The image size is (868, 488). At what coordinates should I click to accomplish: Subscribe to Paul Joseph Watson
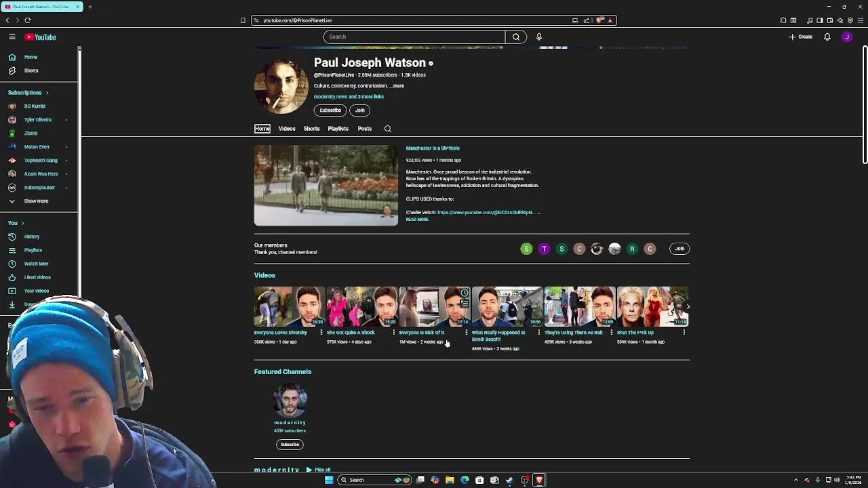(x=330, y=110)
